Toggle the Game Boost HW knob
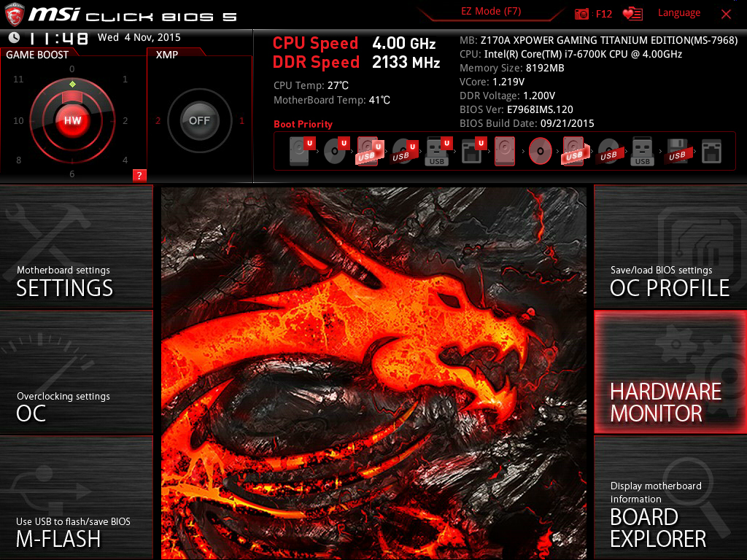Image resolution: width=747 pixels, height=560 pixels. tap(72, 120)
